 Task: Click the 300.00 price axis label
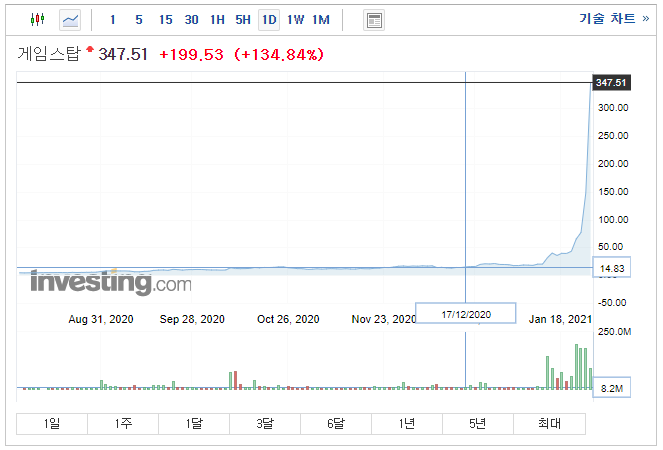click(613, 108)
